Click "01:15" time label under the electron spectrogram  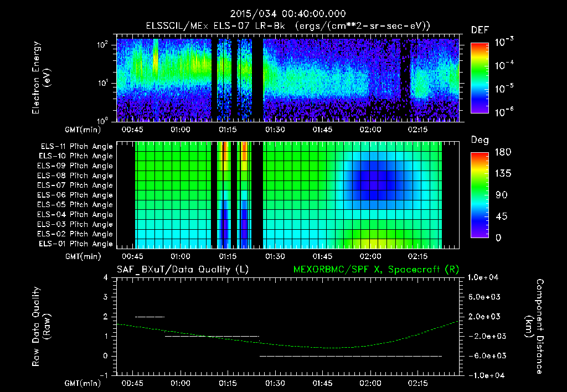[x=228, y=130]
